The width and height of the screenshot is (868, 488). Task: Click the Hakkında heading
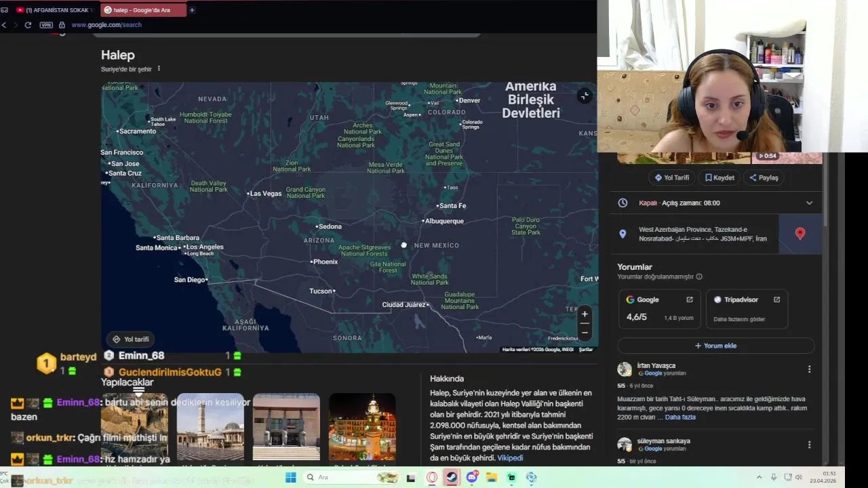447,378
